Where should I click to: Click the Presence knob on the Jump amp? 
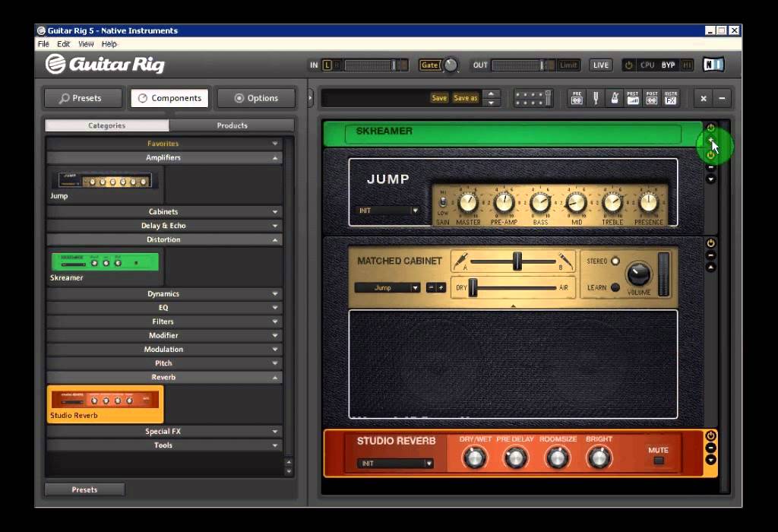[x=649, y=203]
